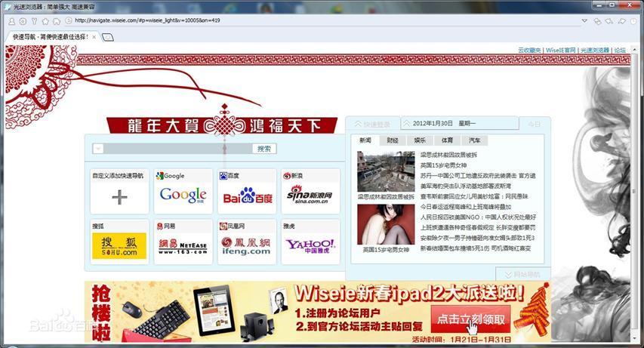Open the 论坛 link
644x348 pixels.
point(620,50)
